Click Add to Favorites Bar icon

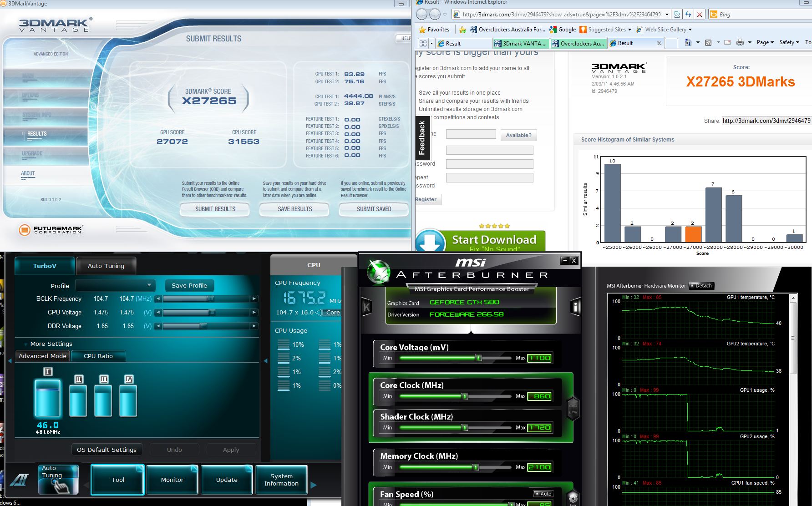462,30
